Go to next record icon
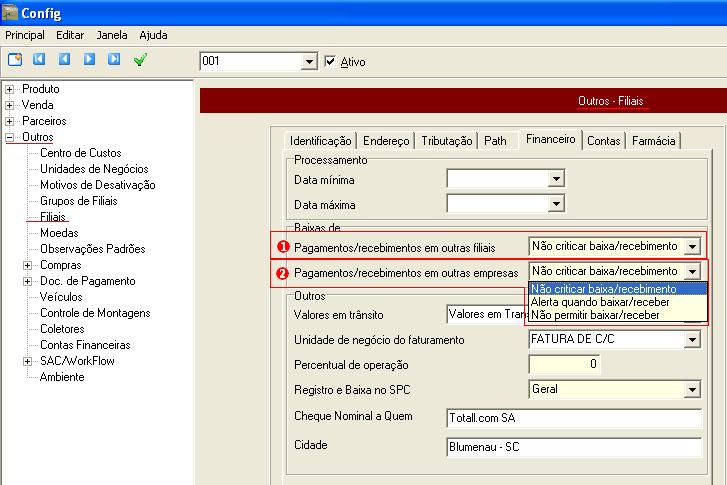The width and height of the screenshot is (727, 485). coord(89,59)
